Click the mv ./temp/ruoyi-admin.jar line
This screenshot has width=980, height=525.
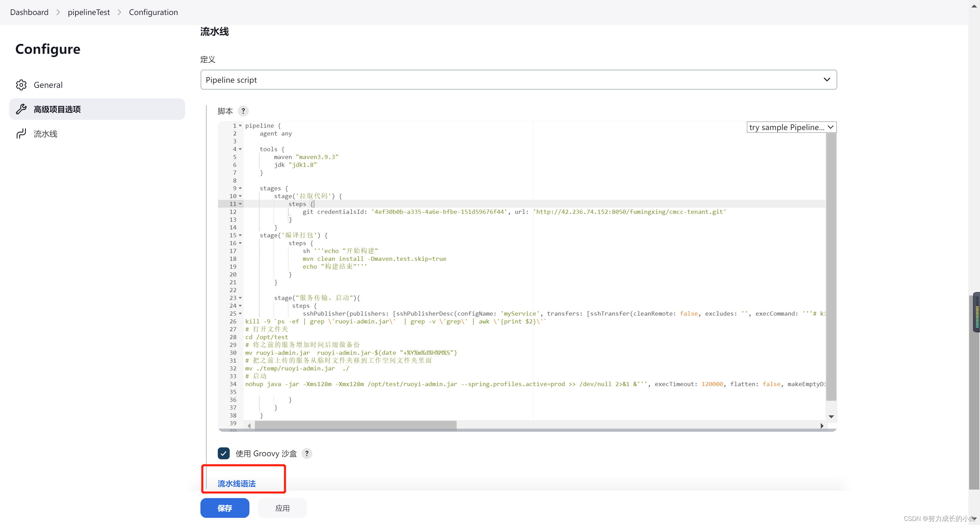(297, 368)
